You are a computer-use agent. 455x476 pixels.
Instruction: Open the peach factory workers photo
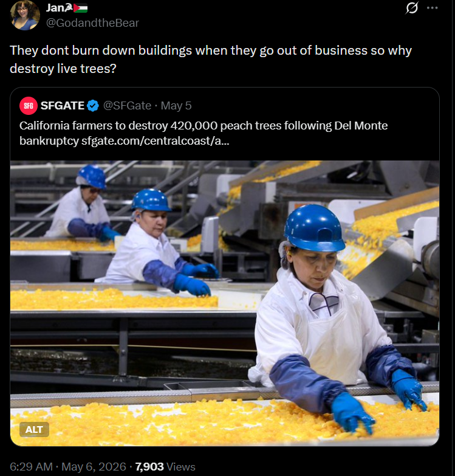pos(225,303)
